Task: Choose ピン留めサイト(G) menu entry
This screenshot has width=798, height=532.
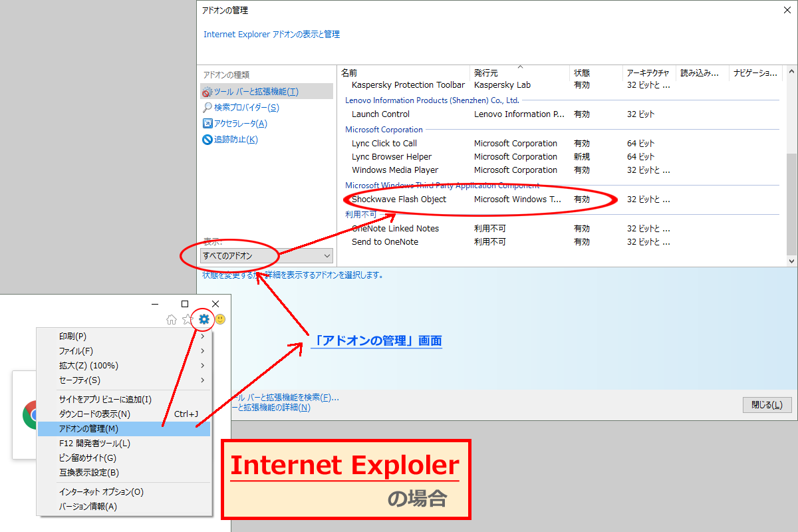Action: [124, 458]
